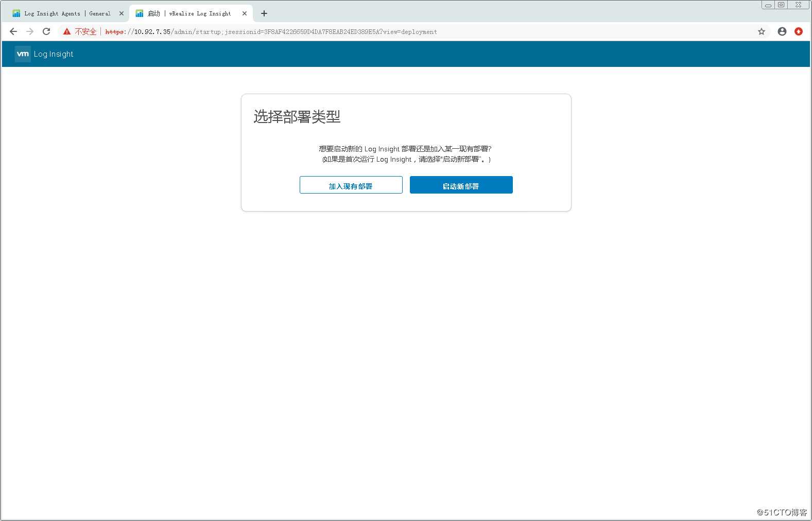The image size is (812, 521).
Task: Reload the page with refresh icon
Action: point(46,31)
